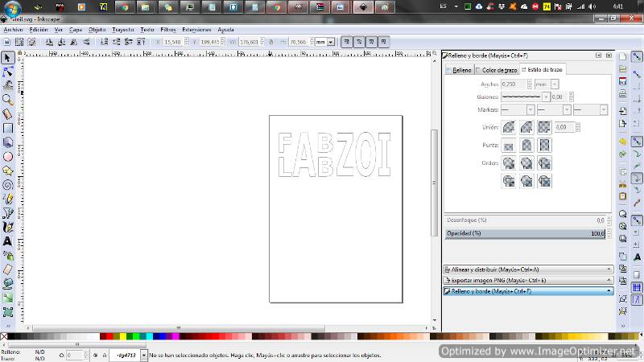This screenshot has width=644, height=362.
Task: Toggle the lock width-height ratio icon
Action: click(x=271, y=42)
